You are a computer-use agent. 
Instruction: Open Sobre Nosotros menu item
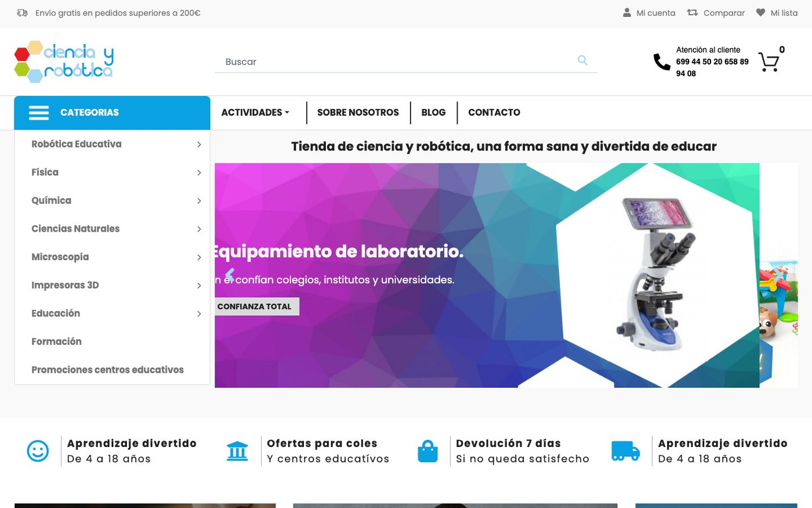tap(358, 113)
